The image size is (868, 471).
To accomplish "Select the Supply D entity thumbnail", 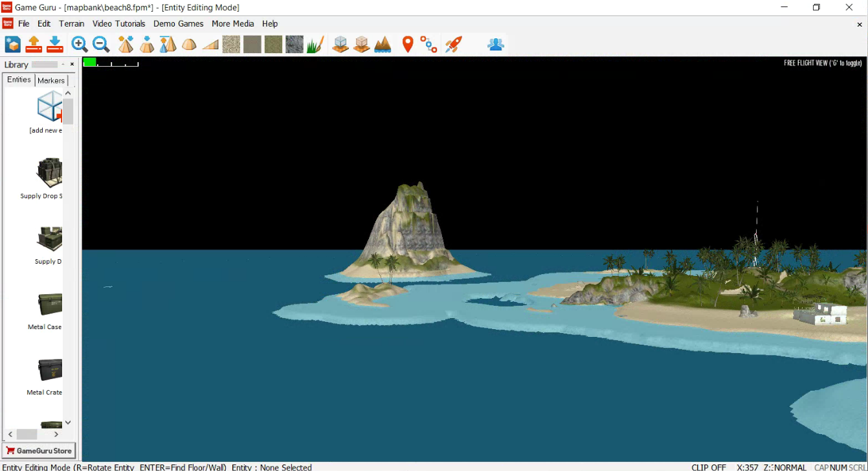I will click(x=49, y=239).
